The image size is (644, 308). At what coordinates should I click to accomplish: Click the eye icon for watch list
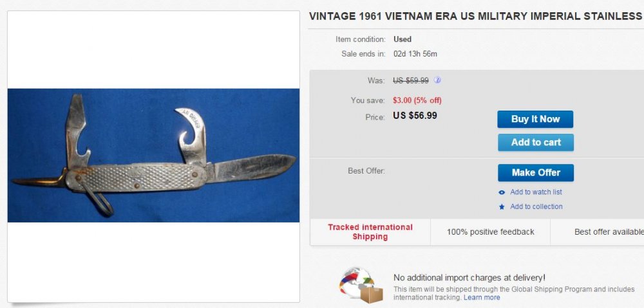tap(502, 192)
